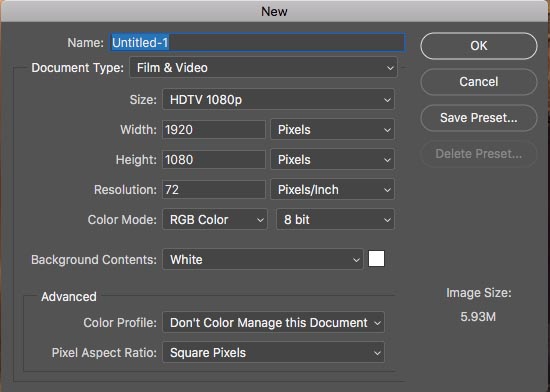Click the white background color swatch
The height and width of the screenshot is (392, 550).
click(376, 259)
